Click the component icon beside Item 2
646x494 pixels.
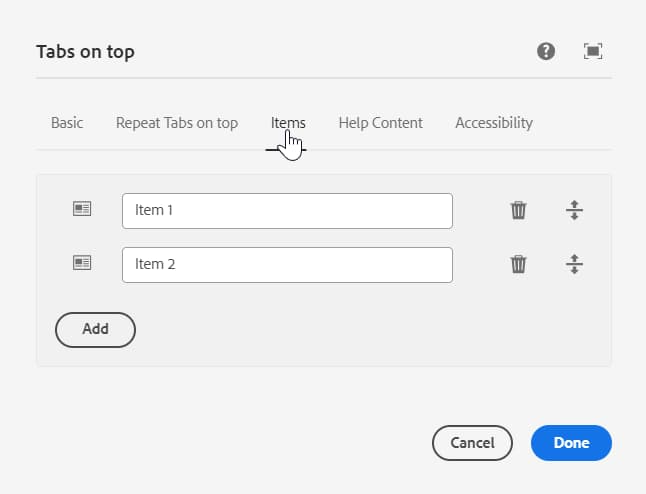point(82,263)
